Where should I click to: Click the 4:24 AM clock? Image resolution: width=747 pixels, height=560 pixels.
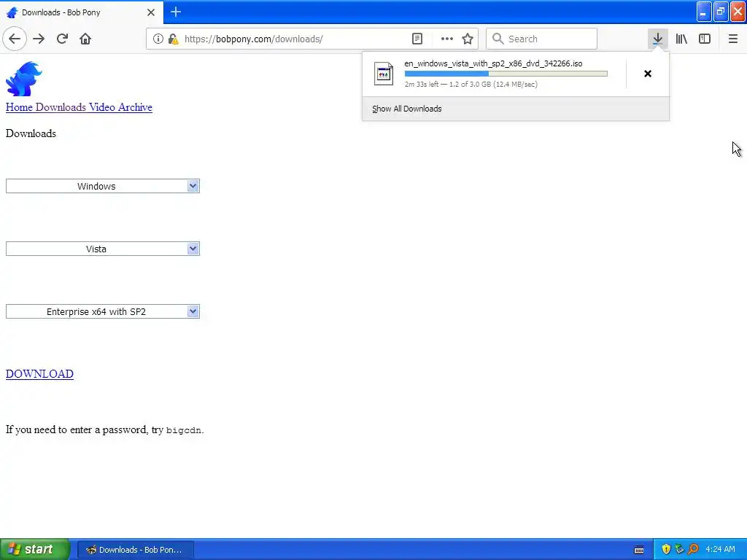(720, 550)
